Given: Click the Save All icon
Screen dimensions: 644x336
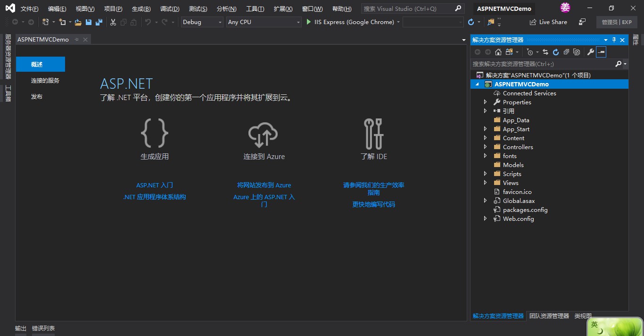Looking at the screenshot, I should click(x=99, y=22).
